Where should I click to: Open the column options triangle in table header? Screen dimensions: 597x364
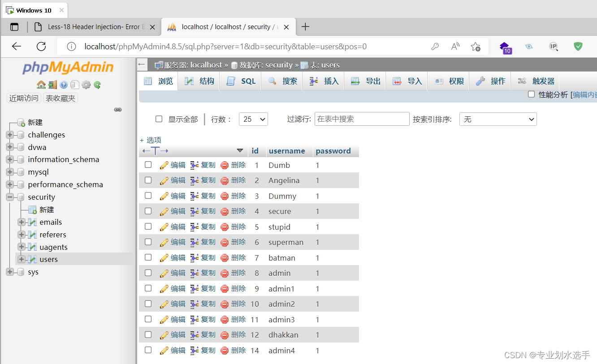pos(240,151)
